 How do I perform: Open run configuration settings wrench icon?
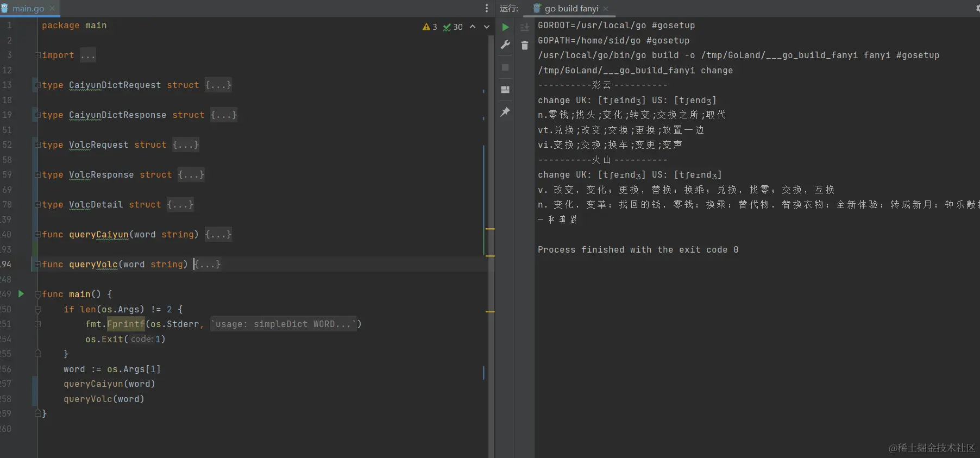click(505, 45)
